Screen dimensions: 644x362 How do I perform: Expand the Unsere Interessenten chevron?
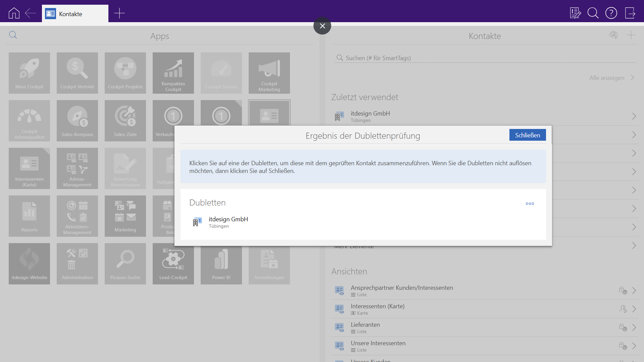point(634,346)
